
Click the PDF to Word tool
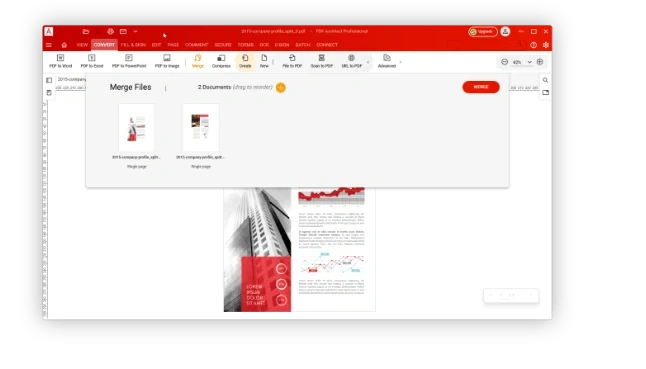click(61, 61)
